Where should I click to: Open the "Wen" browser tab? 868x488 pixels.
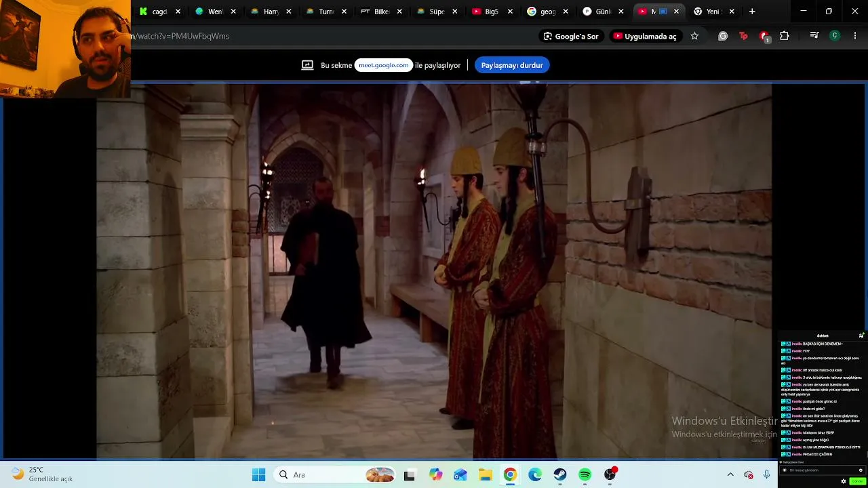pyautogui.click(x=216, y=12)
